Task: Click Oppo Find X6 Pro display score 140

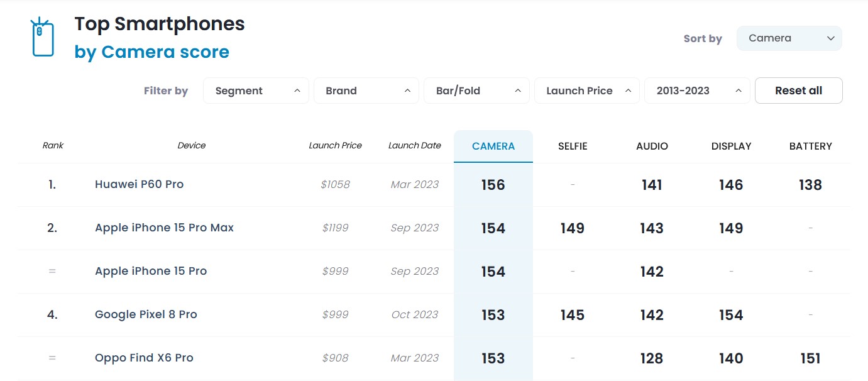Action: coord(731,358)
